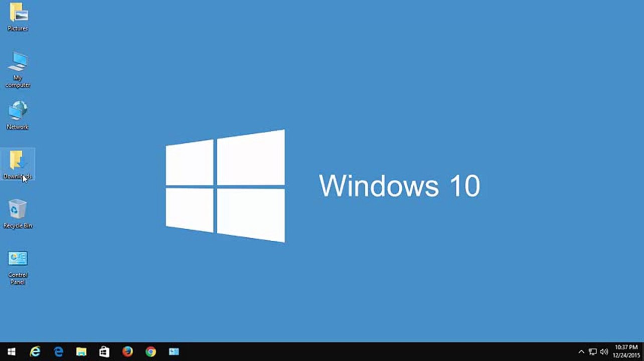The height and width of the screenshot is (361, 644).
Task: Open the volume control in the tray
Action: pyautogui.click(x=604, y=352)
